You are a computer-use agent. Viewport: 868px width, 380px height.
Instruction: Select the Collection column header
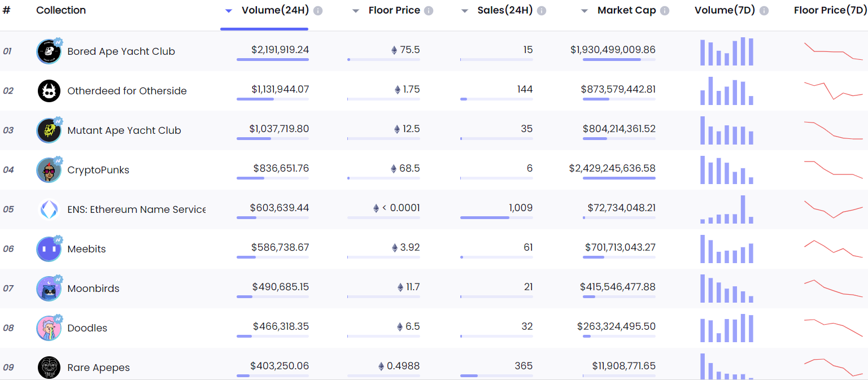click(61, 10)
